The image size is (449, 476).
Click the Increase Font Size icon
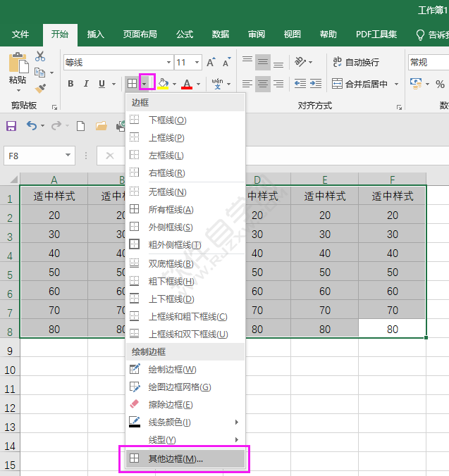[x=211, y=62]
